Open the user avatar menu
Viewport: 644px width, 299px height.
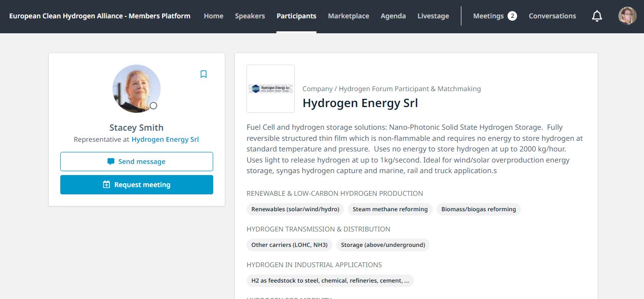point(628,16)
